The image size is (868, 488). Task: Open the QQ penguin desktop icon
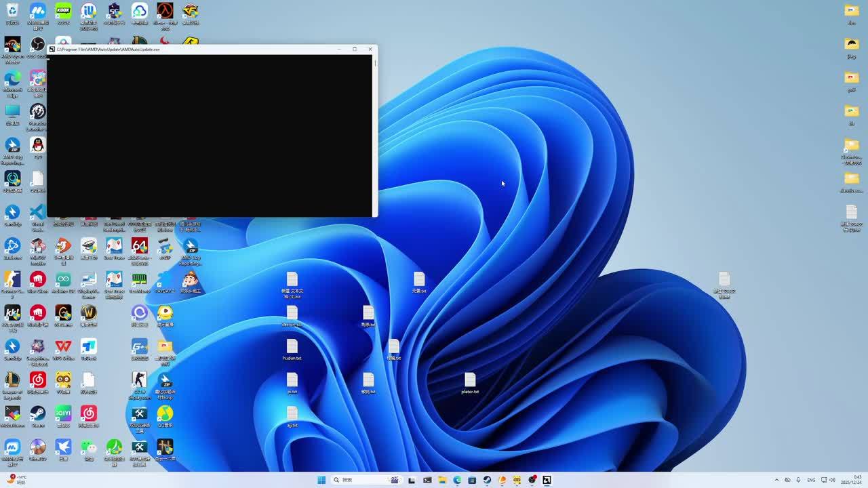[37, 145]
